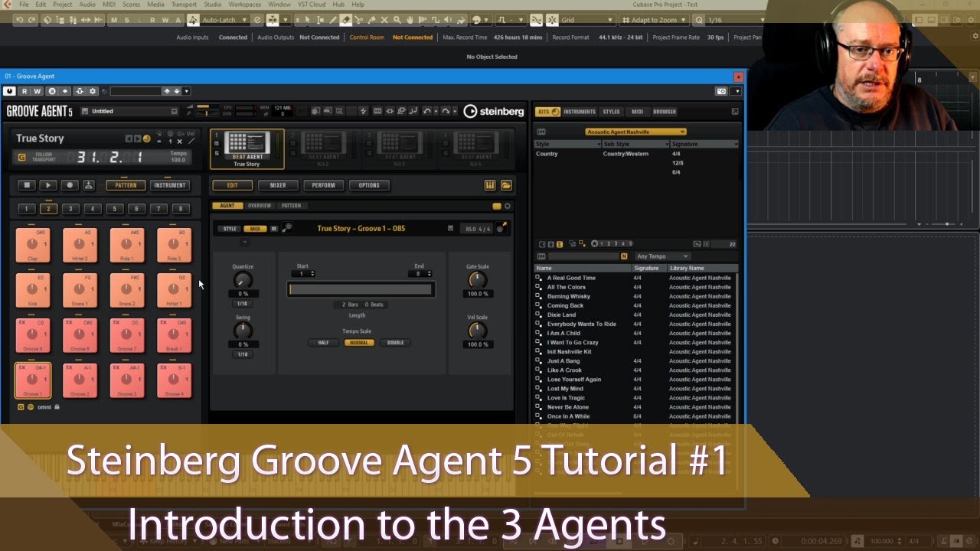Select Burning Whisky in the results list

point(569,296)
